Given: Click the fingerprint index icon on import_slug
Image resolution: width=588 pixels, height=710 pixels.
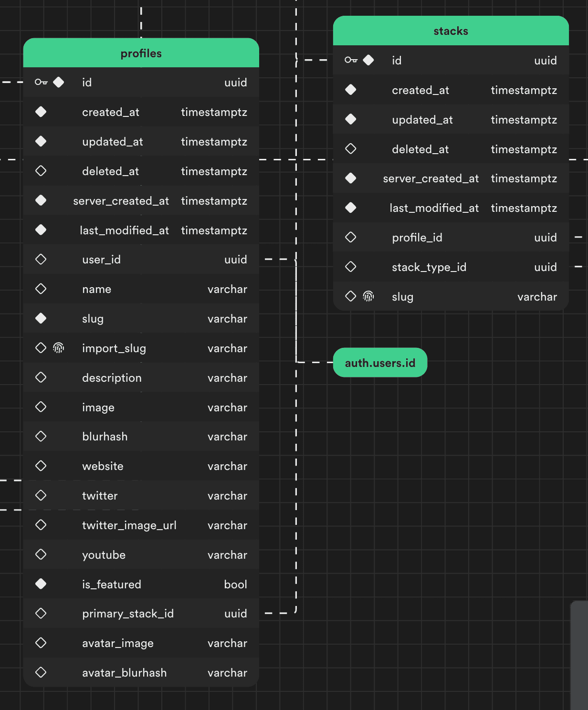Looking at the screenshot, I should tap(59, 348).
